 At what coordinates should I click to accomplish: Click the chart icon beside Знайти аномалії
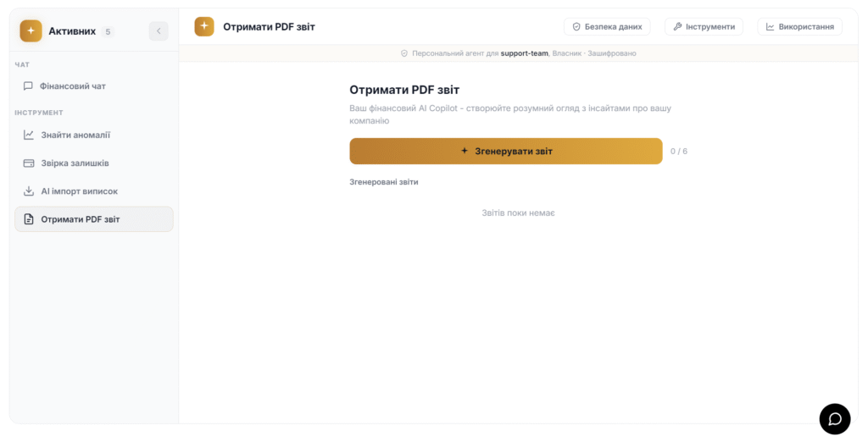pyautogui.click(x=28, y=135)
